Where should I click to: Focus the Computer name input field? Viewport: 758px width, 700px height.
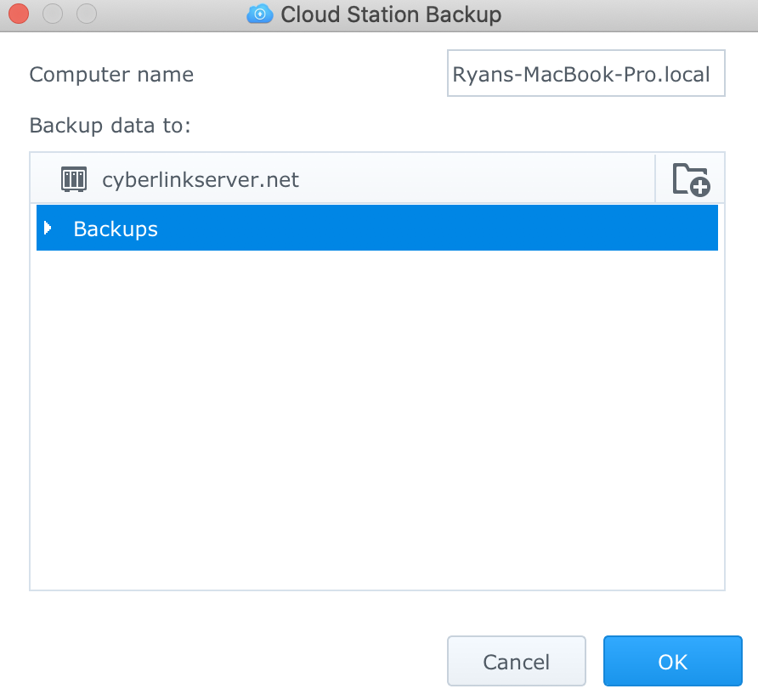tap(585, 73)
